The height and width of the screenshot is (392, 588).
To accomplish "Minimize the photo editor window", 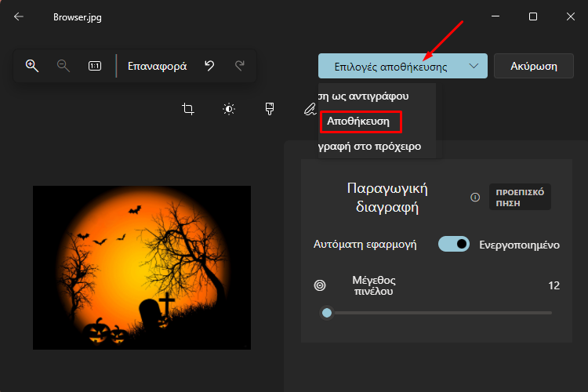I will tap(495, 16).
